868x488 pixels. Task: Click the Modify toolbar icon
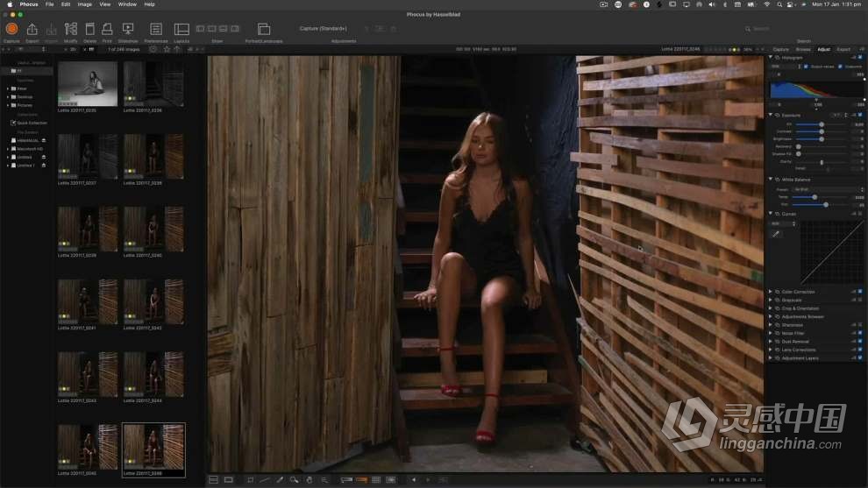click(x=71, y=29)
